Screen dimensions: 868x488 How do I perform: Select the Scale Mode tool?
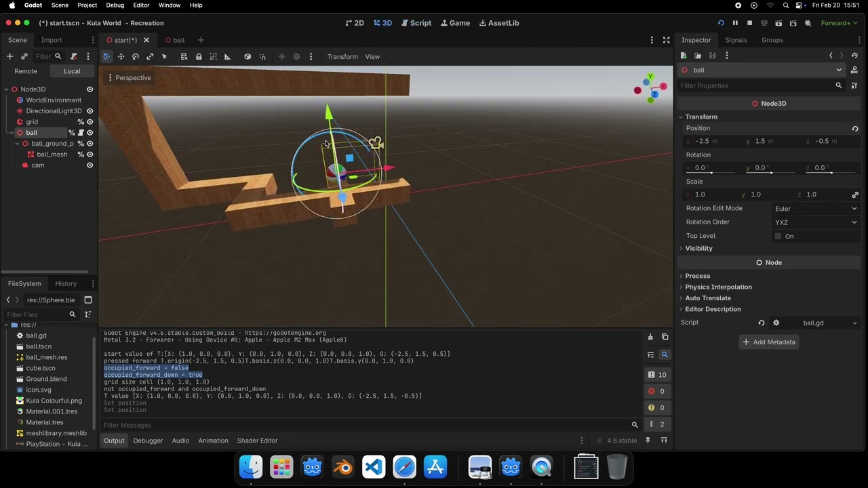pos(150,57)
